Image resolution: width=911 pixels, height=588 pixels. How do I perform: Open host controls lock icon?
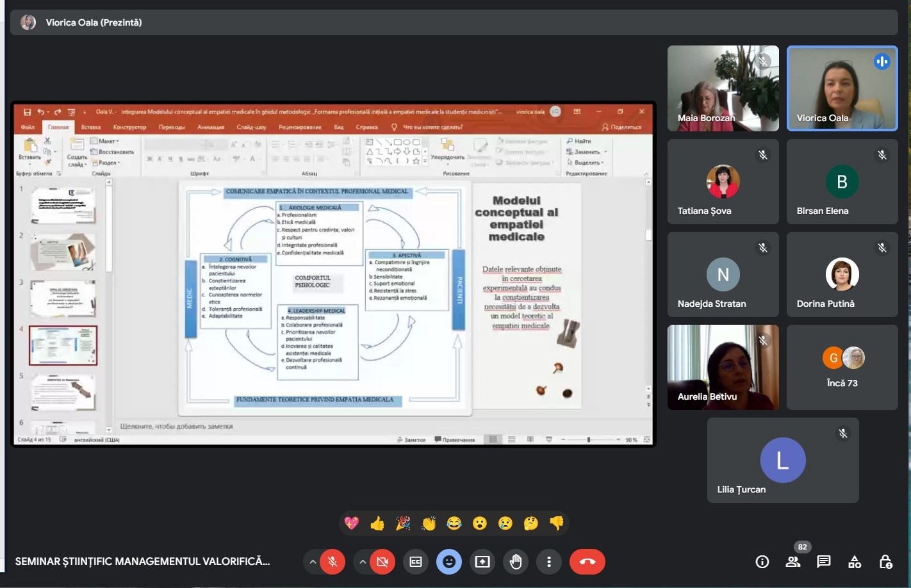(x=885, y=562)
